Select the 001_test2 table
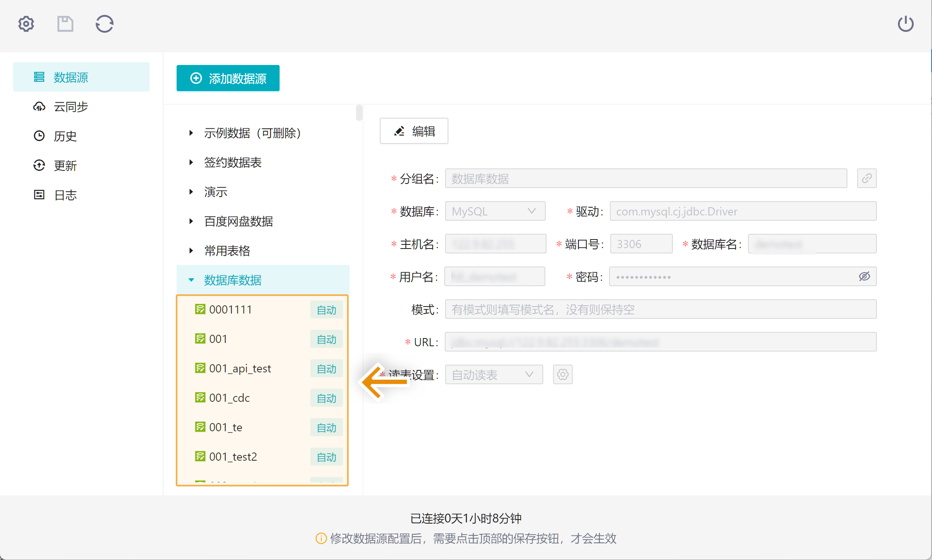Screen dimensions: 932x560 point(233,457)
